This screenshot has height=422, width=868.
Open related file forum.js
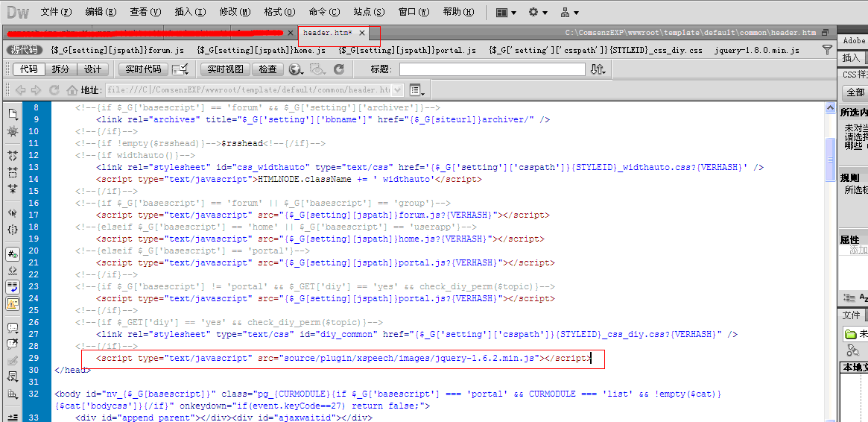pyautogui.click(x=117, y=51)
